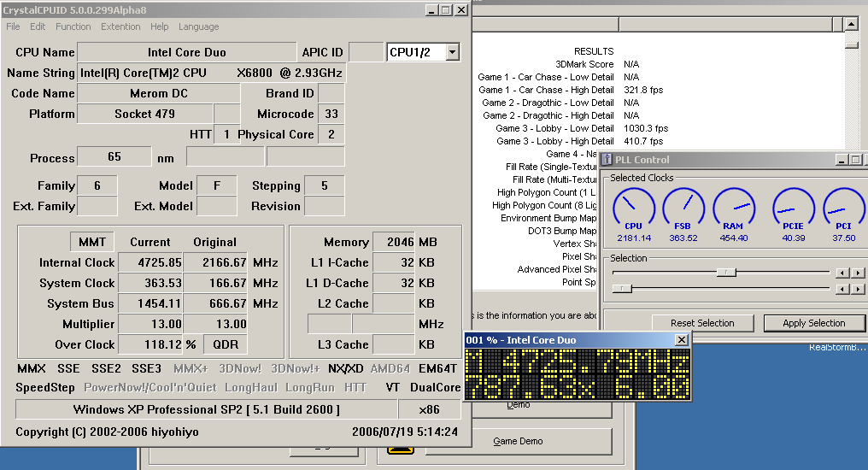Open the Help menu

(x=160, y=26)
